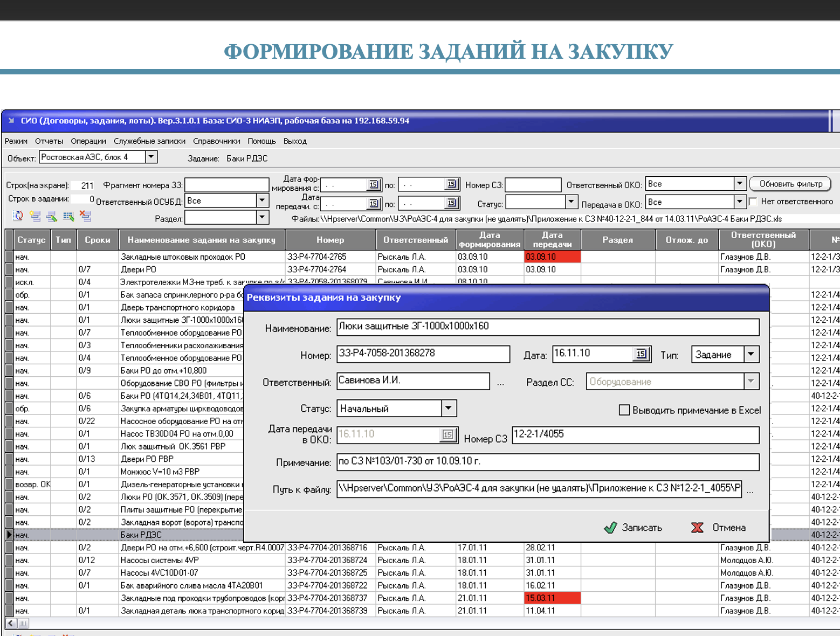This screenshot has height=636, width=840.
Task: Expand the Раздел filter dropdown
Action: coord(263,217)
